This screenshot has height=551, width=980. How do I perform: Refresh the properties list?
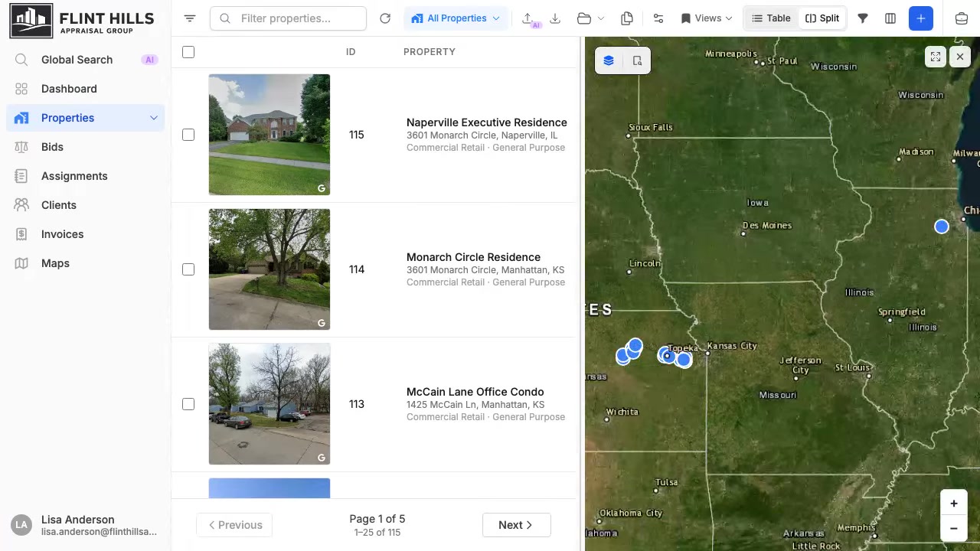click(x=385, y=18)
